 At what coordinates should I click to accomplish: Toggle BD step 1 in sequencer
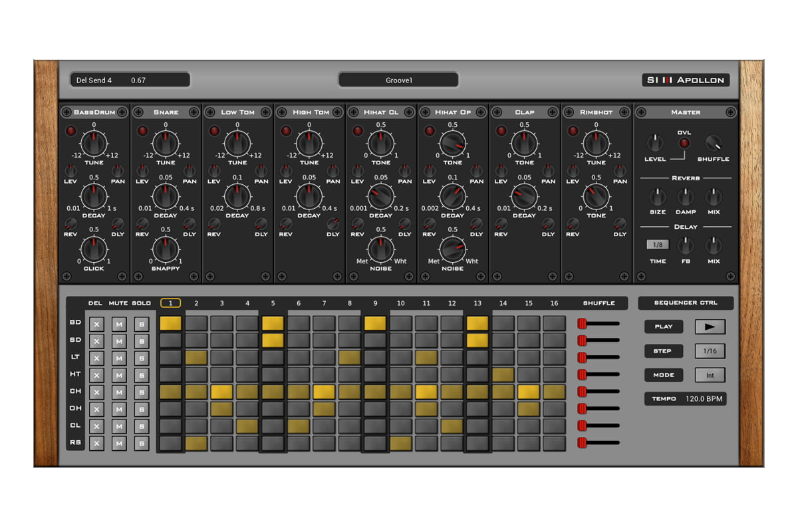pyautogui.click(x=170, y=323)
